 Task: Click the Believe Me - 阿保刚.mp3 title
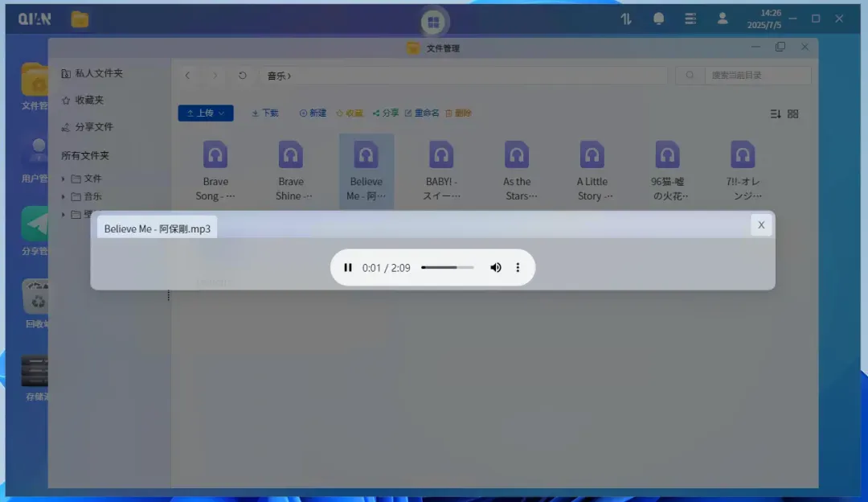(x=158, y=228)
